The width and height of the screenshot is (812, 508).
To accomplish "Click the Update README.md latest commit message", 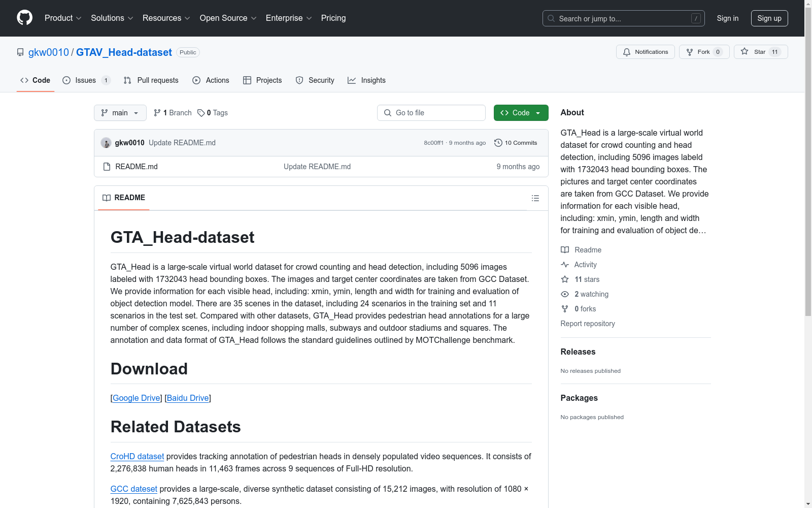I will tap(182, 143).
